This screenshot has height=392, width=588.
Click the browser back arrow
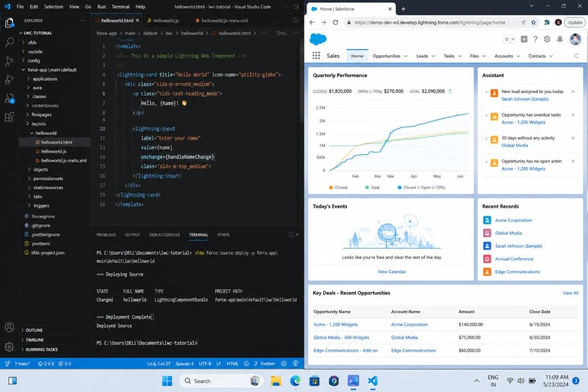click(x=311, y=23)
